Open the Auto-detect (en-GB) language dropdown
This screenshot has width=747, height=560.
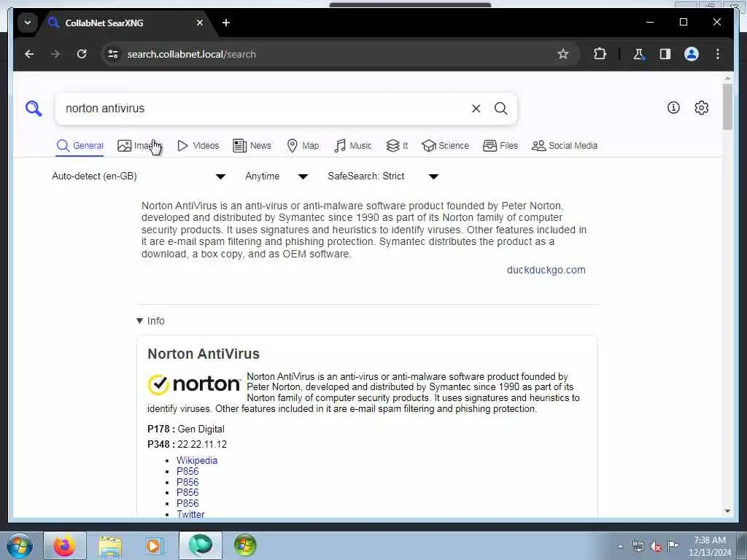click(x=139, y=176)
